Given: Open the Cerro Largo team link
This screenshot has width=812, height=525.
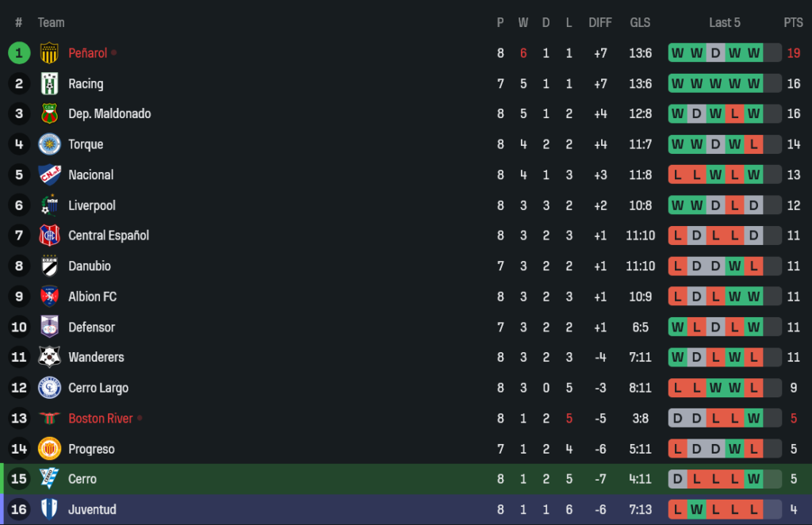Looking at the screenshot, I should [98, 388].
